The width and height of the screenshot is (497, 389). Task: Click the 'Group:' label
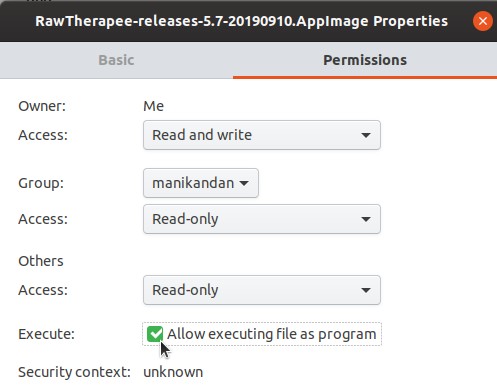tap(41, 183)
